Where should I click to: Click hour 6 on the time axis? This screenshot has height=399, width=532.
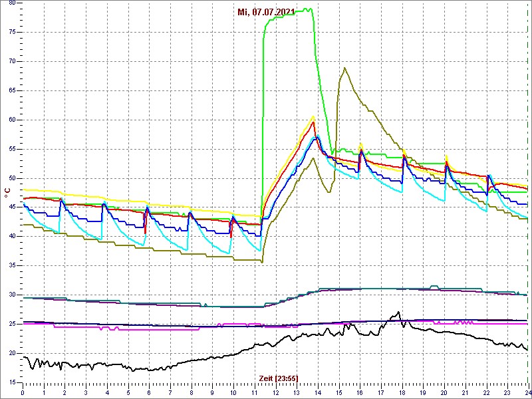[x=149, y=392]
